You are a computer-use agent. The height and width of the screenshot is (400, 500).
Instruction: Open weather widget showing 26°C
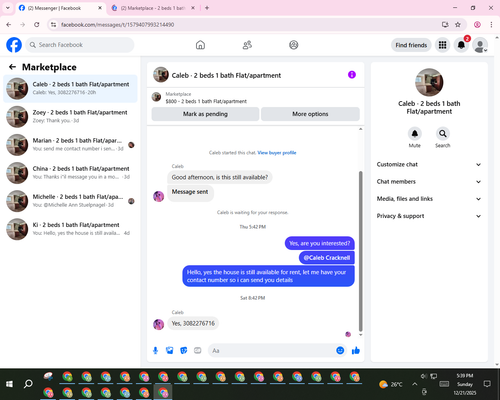coord(391,384)
